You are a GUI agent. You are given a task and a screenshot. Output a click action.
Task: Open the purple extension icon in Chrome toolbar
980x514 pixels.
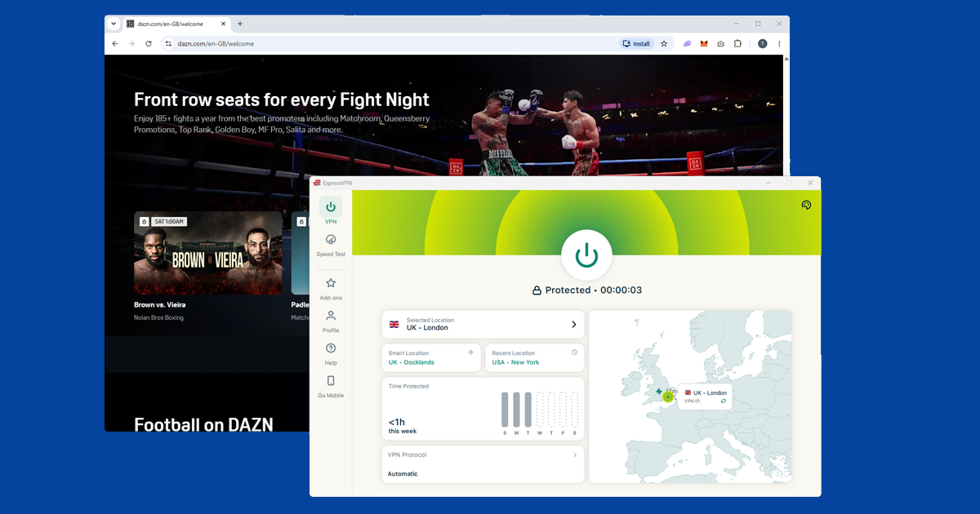tap(688, 44)
